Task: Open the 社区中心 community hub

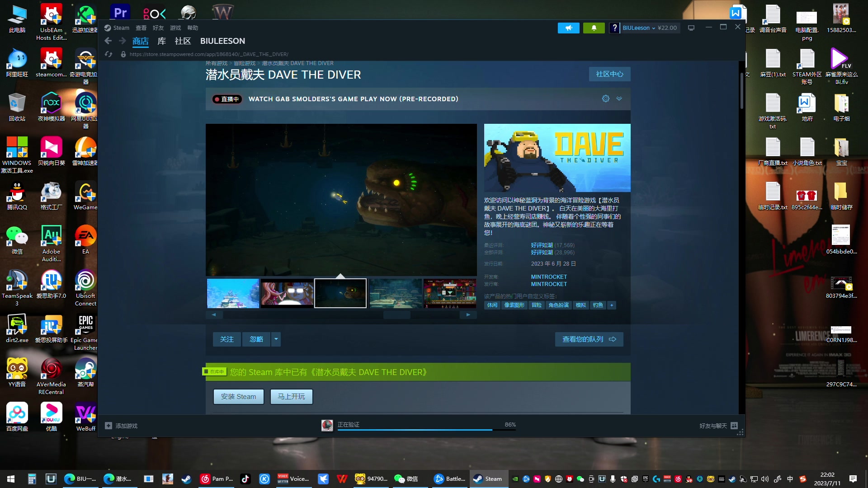Action: [609, 74]
